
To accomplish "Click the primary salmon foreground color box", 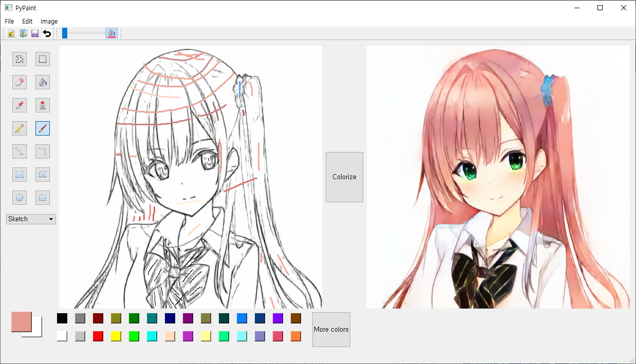I will [22, 322].
